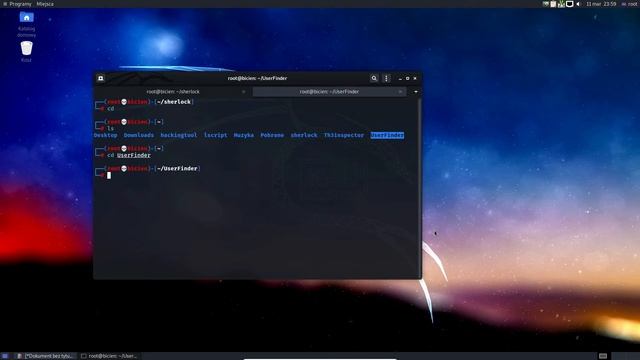Click the Th3inspector directory in ls output
The image size is (640, 360).
344,135
